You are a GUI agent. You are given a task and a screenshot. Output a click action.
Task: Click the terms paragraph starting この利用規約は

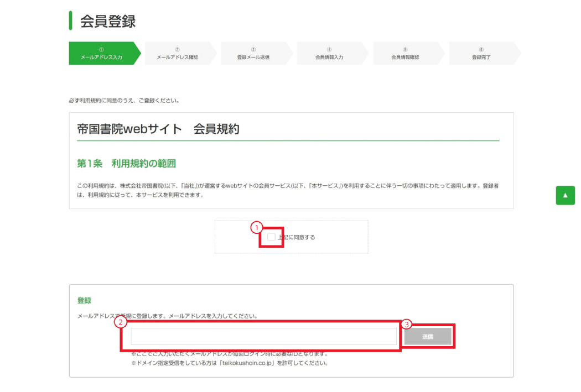(x=288, y=190)
